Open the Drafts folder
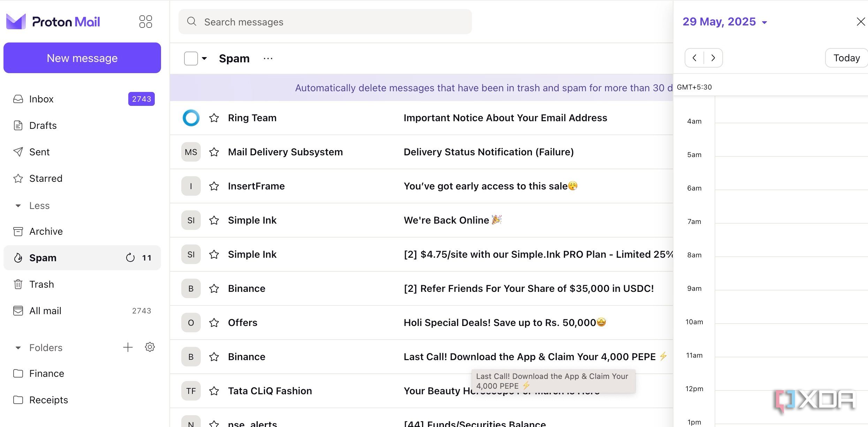Image resolution: width=868 pixels, height=427 pixels. point(82,125)
